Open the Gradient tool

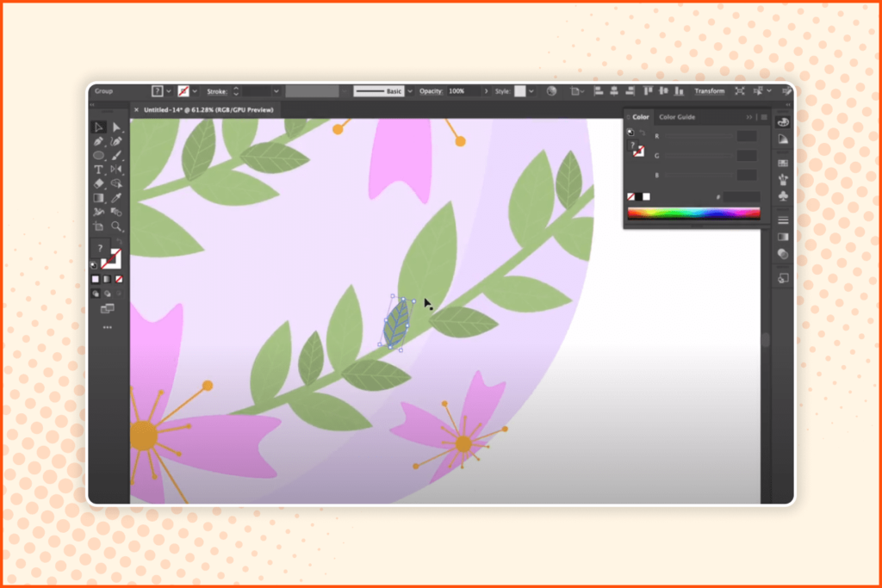(x=97, y=198)
